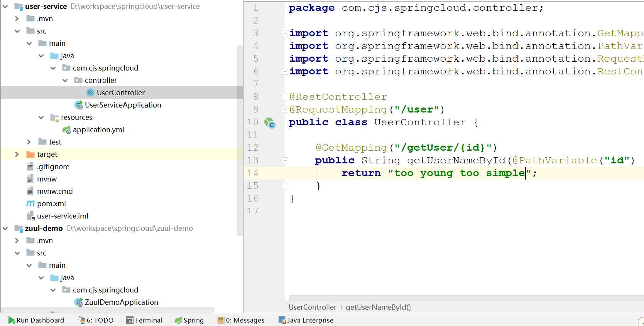Click the orange target folder icon
Viewport: 644px width, 326px height.
(30, 154)
